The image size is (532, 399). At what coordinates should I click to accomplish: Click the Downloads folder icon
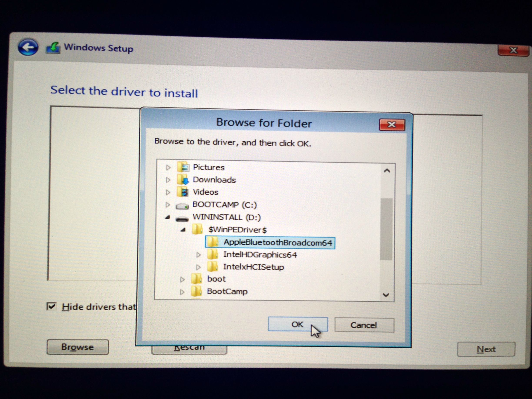(183, 180)
